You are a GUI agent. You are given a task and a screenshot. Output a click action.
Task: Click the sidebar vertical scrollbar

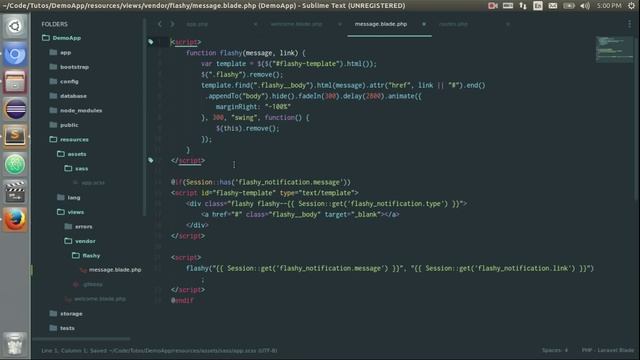coord(144,117)
